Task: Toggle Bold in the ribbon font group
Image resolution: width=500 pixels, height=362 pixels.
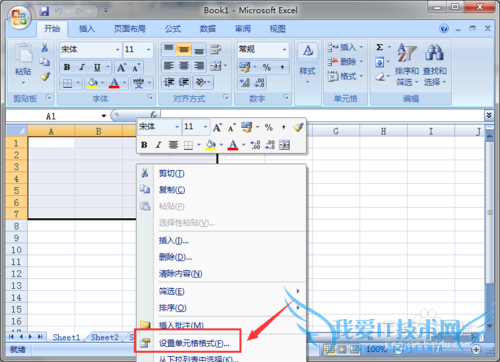Action: [67, 67]
